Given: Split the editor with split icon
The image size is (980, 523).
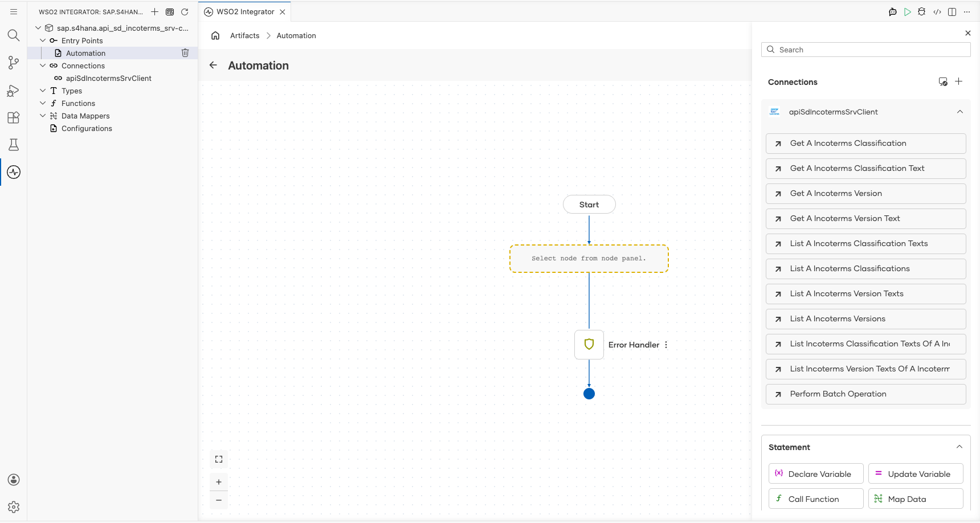Looking at the screenshot, I should click(952, 11).
